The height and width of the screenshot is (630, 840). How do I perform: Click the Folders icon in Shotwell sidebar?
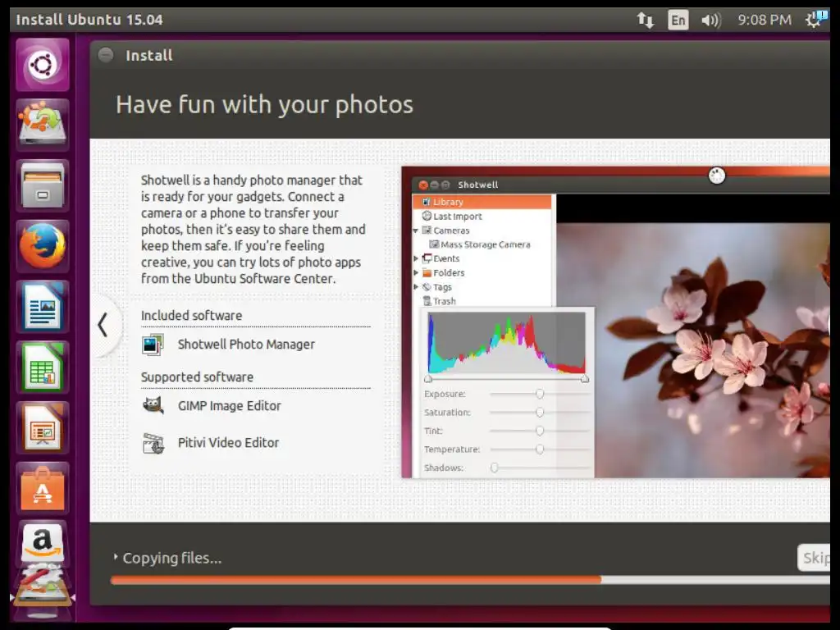click(427, 272)
